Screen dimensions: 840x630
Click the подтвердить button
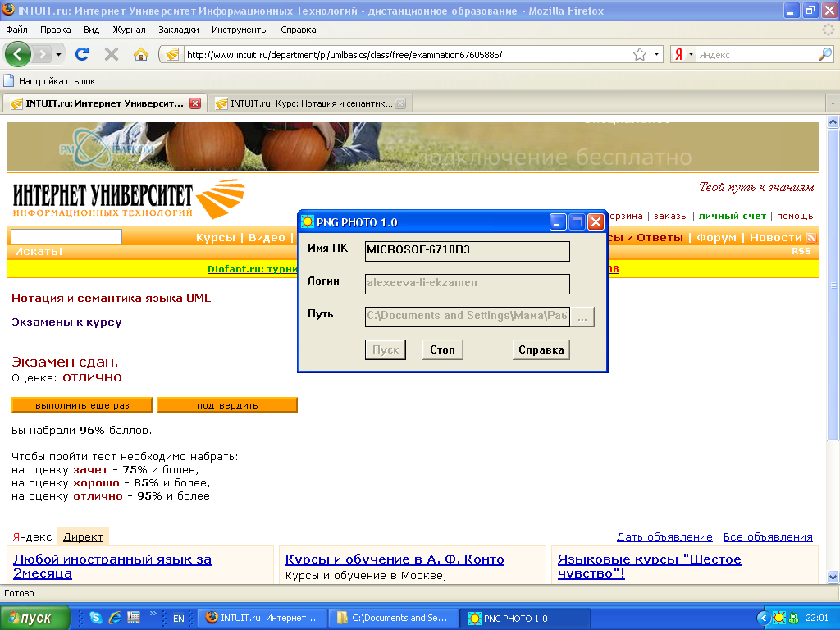click(227, 405)
